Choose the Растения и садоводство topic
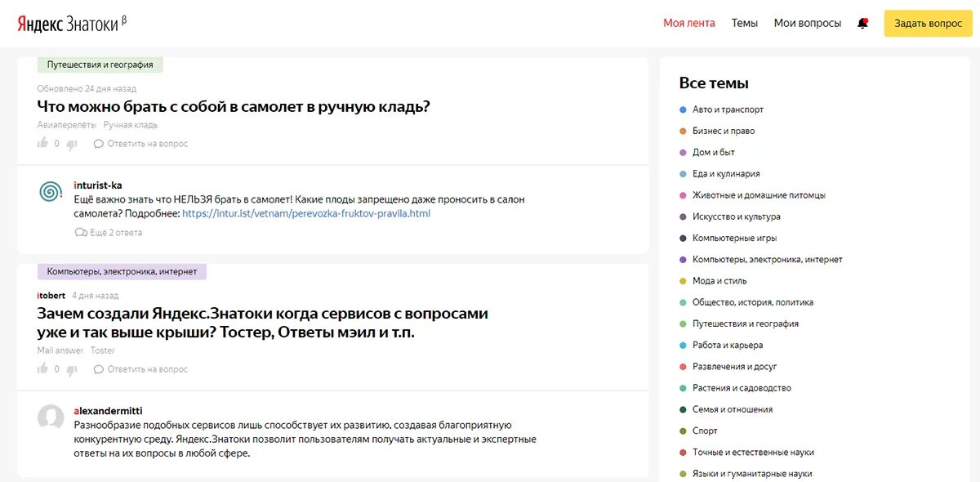Image resolution: width=980 pixels, height=482 pixels. click(742, 388)
